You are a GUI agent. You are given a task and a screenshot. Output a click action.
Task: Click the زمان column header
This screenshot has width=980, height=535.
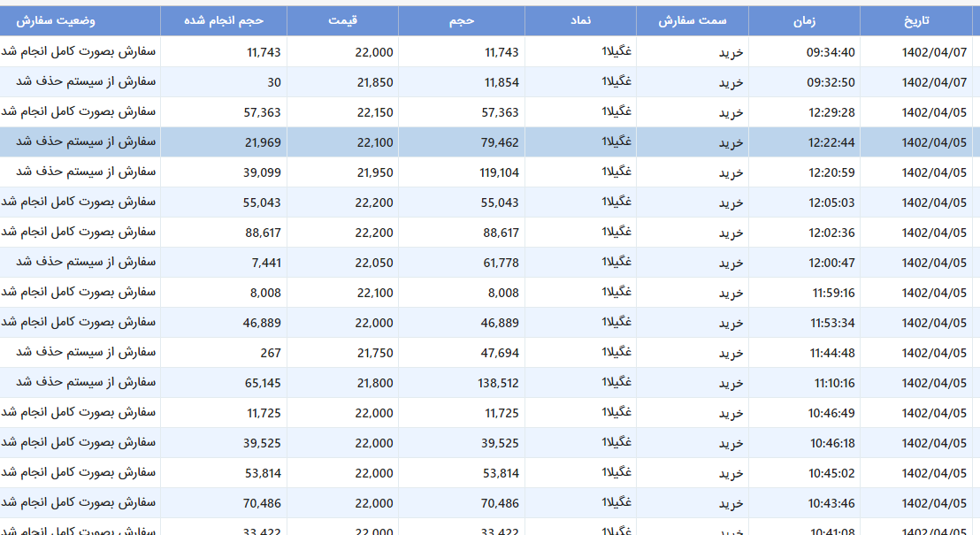tap(804, 20)
